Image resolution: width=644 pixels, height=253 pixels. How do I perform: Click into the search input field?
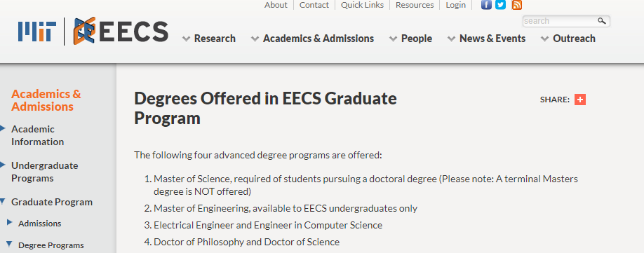coord(560,21)
